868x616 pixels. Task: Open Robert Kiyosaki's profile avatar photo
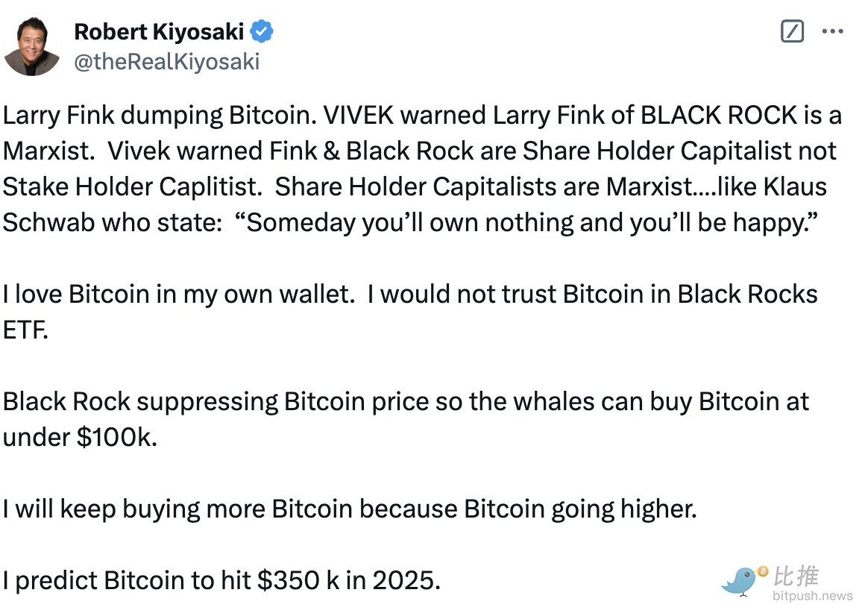31,47
